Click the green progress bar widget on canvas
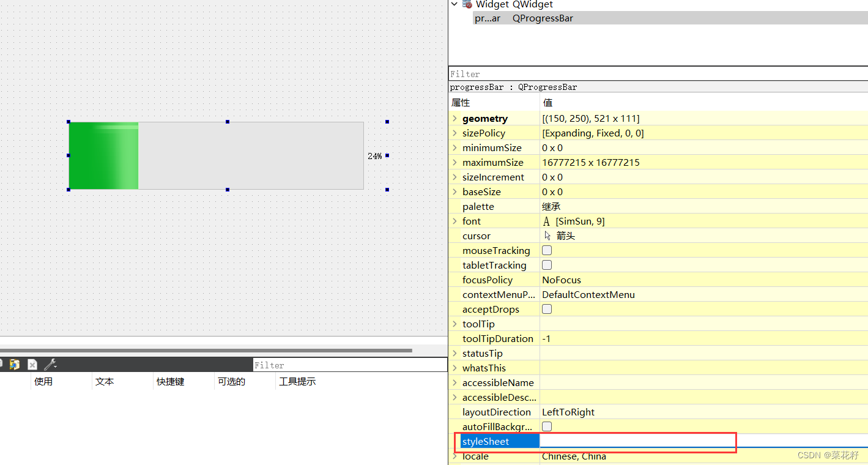 tap(216, 155)
